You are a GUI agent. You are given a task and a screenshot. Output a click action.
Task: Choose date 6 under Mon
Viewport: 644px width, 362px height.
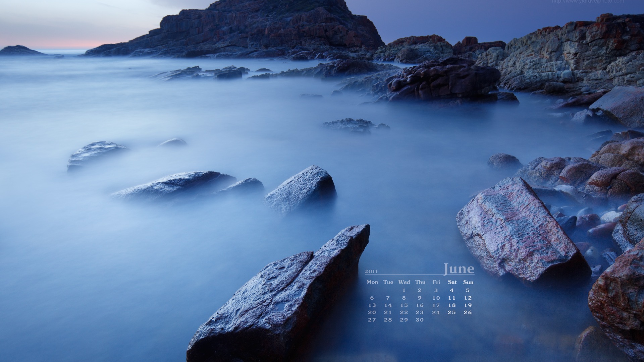click(x=372, y=298)
